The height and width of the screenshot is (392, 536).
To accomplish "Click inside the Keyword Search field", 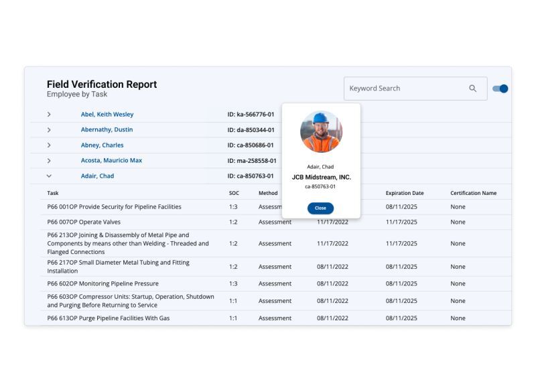I will pyautogui.click(x=402, y=88).
